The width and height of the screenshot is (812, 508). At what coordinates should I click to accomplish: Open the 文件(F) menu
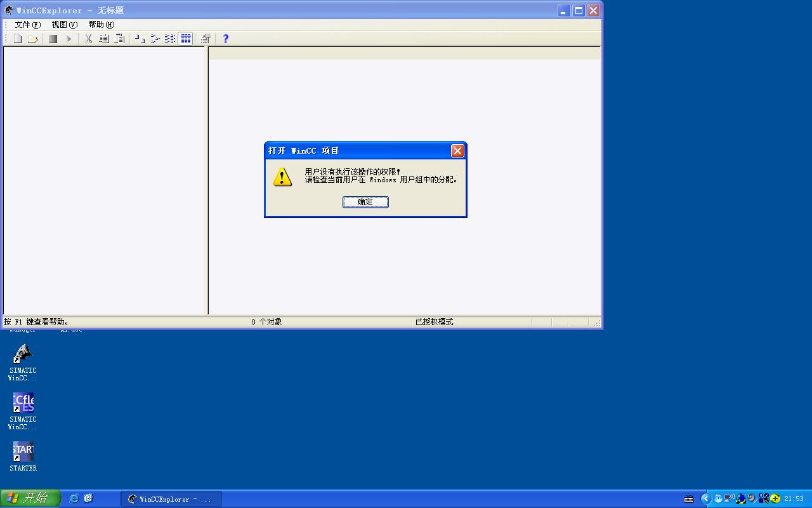click(x=27, y=24)
